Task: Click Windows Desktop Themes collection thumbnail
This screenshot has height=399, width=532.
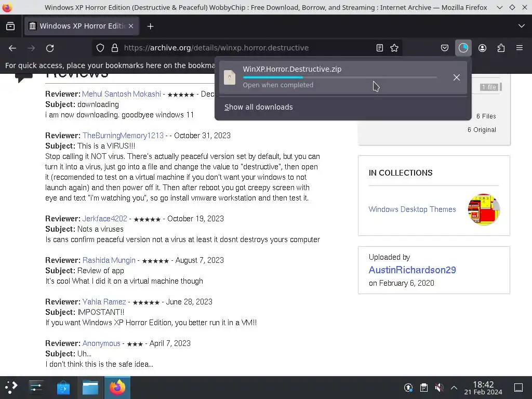Action: [484, 209]
